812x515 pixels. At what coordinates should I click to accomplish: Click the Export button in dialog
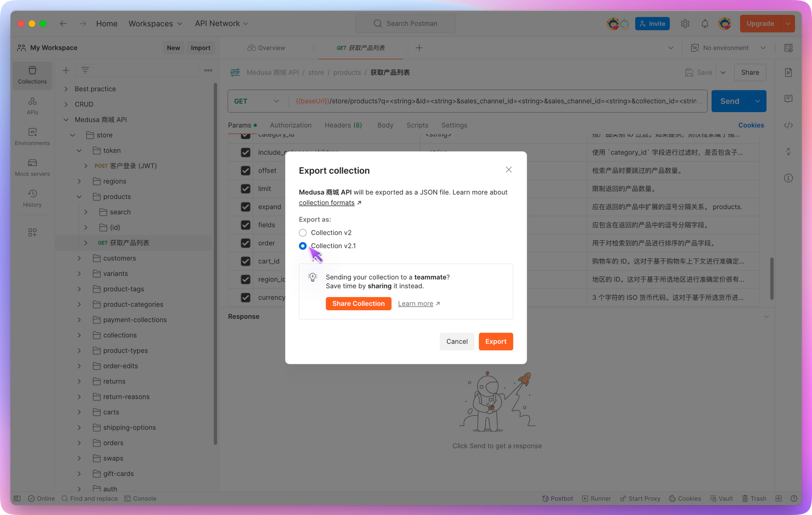(x=495, y=341)
